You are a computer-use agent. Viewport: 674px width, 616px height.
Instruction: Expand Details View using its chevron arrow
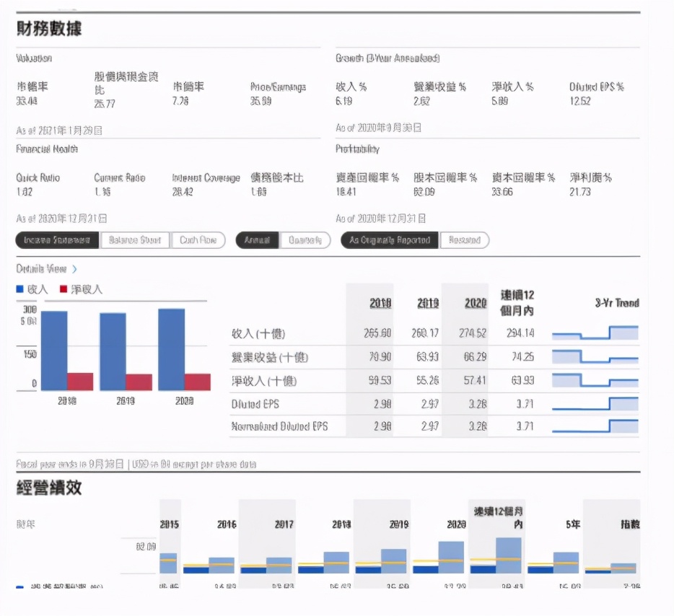pyautogui.click(x=74, y=268)
